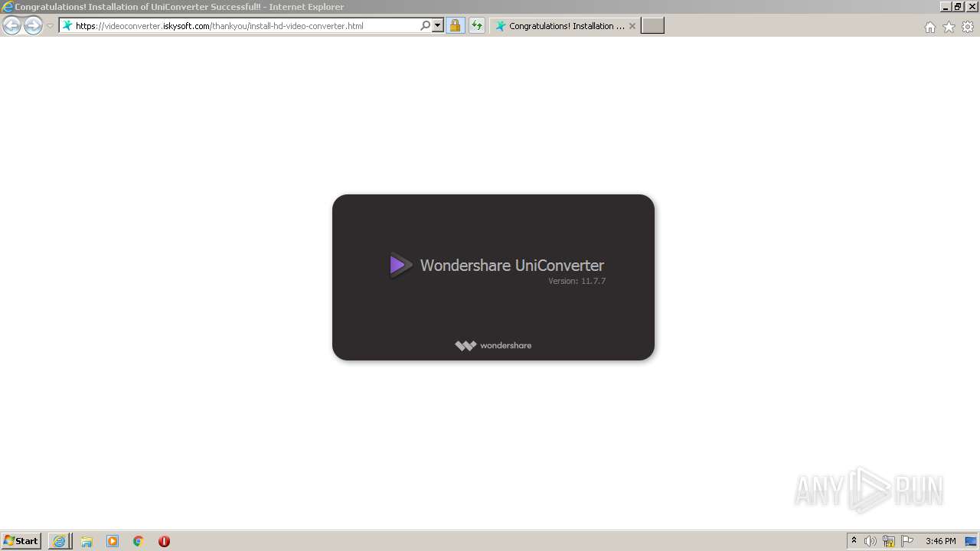Refresh the page with the refresh button
This screenshot has height=551, width=980.
[477, 26]
